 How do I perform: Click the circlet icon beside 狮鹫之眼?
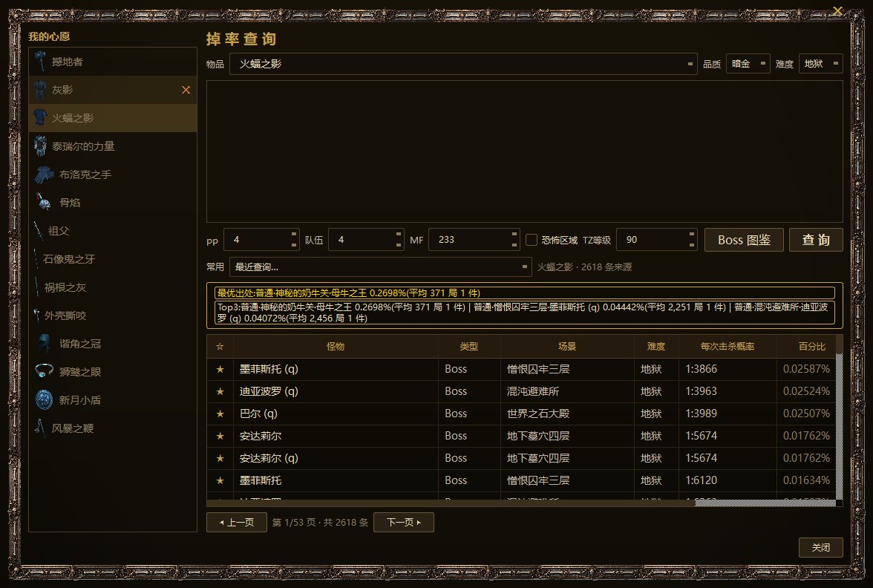44,371
